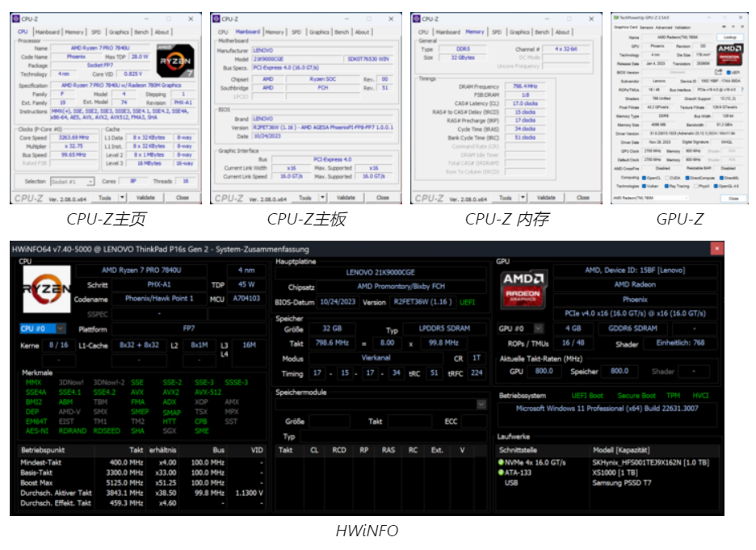Click the green dot beside ATA-133 in HWiNFO
Viewport: 756px width, 550px height.
tap(501, 472)
